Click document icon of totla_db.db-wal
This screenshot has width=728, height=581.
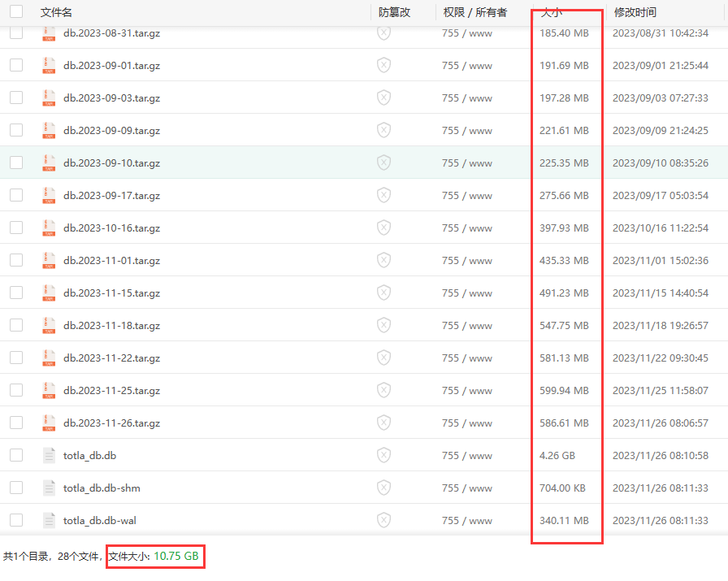(x=49, y=520)
